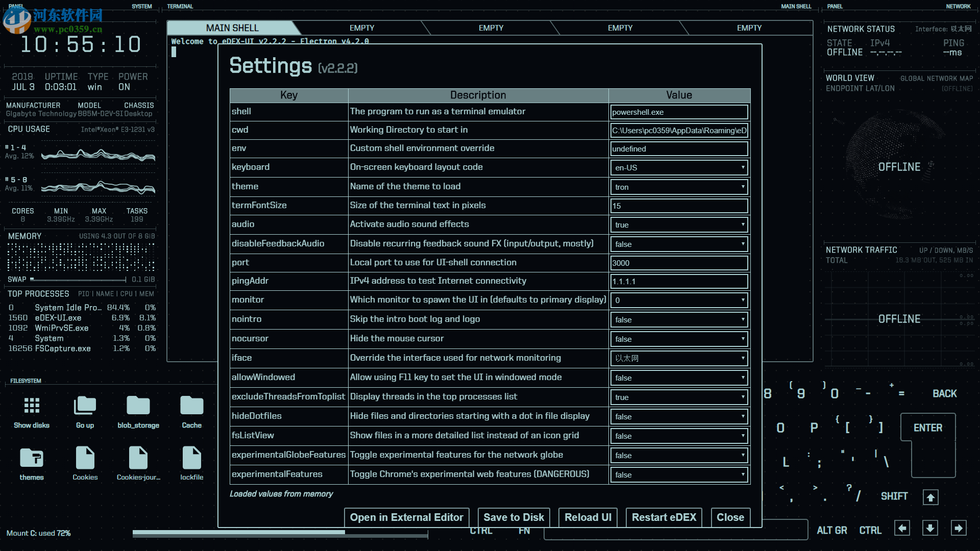Click the Save to Disk button
This screenshot has height=551, width=980.
513,517
